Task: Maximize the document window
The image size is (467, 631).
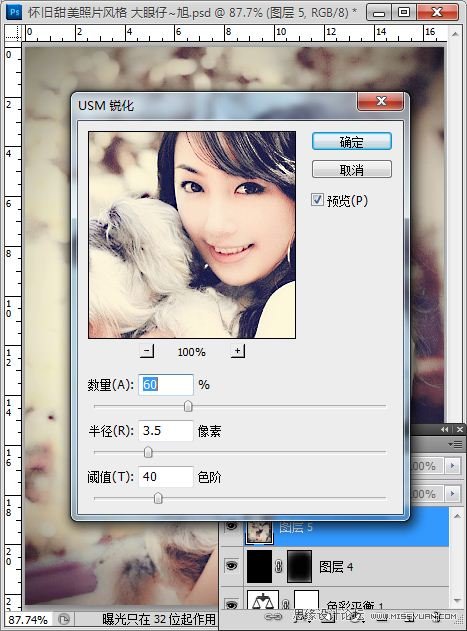Action: pyautogui.click(x=404, y=12)
